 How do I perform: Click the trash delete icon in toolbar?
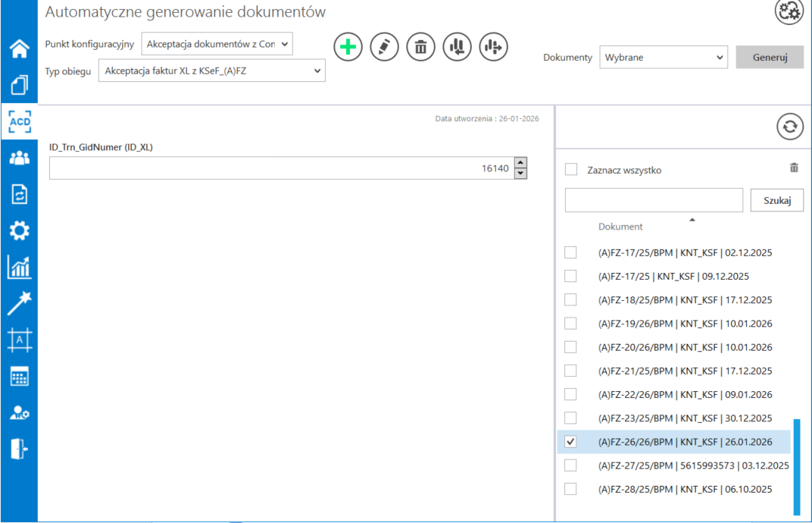click(420, 47)
